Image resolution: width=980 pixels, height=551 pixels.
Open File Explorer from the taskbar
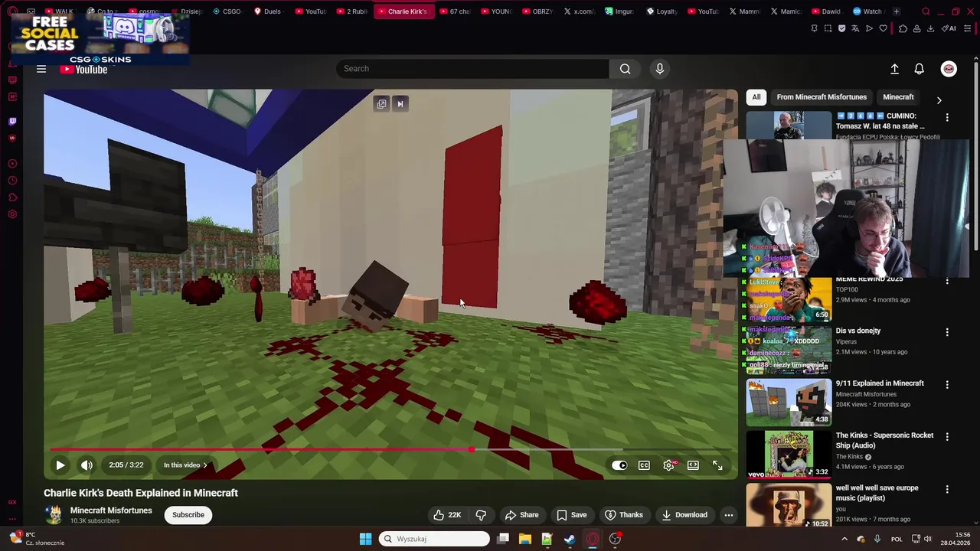(x=524, y=539)
